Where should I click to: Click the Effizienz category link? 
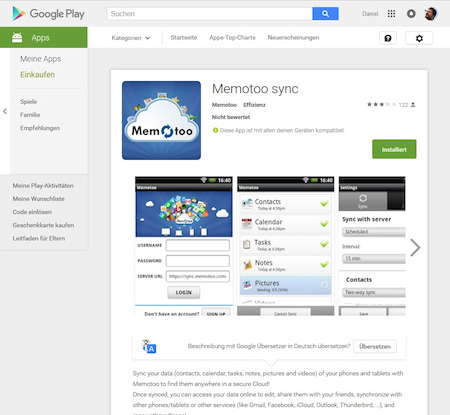coord(254,105)
